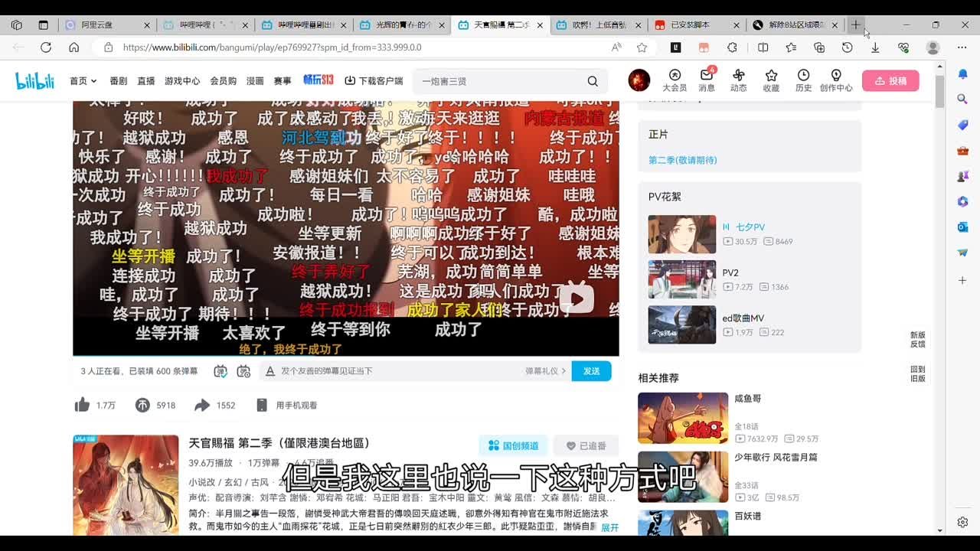
Task: Open the new tab plus button
Action: [x=855, y=24]
